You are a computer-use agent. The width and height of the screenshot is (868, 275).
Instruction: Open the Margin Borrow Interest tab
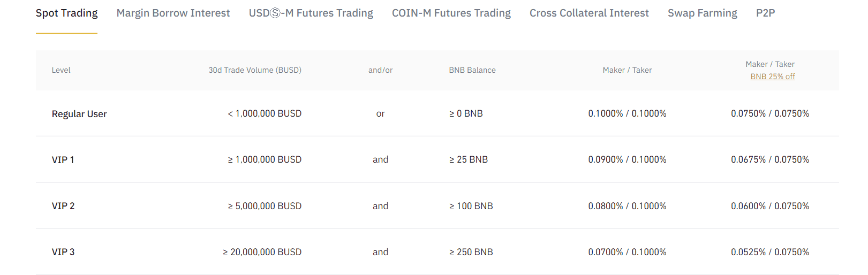[x=173, y=13]
